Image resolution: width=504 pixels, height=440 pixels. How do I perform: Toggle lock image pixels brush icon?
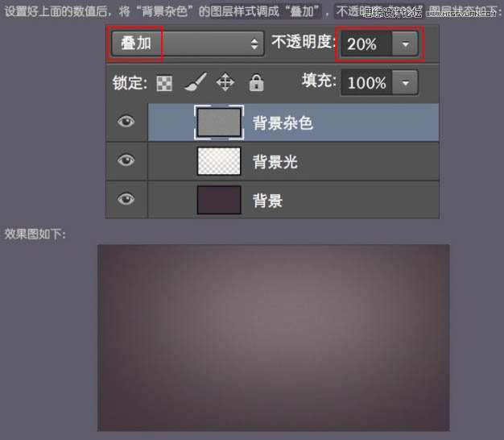coord(196,81)
